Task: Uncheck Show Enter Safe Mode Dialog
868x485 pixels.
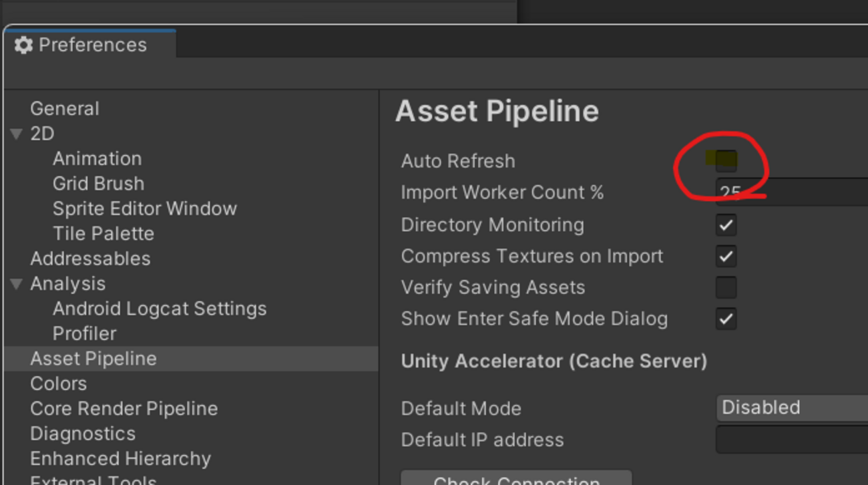Action: tap(726, 319)
